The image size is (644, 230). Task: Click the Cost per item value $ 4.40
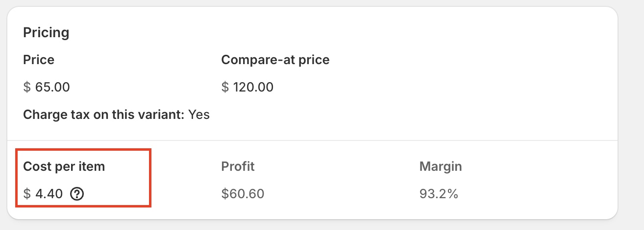(x=43, y=194)
